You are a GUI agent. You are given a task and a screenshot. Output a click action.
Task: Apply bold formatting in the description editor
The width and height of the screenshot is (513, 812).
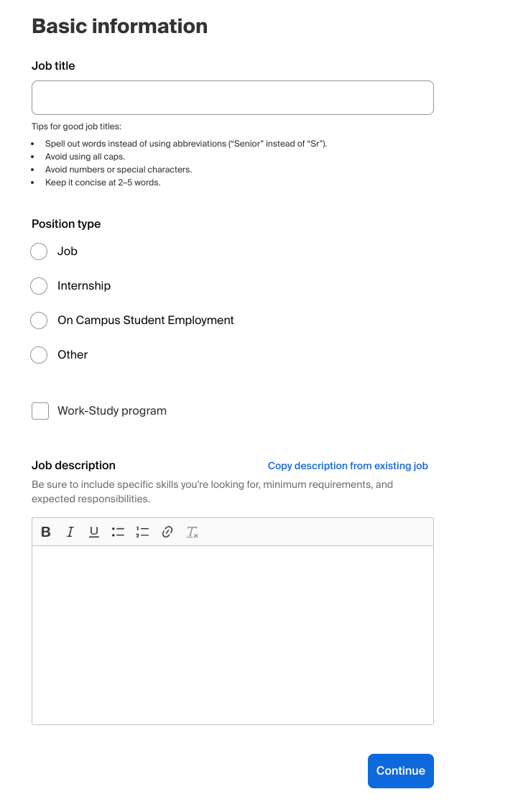click(x=45, y=532)
